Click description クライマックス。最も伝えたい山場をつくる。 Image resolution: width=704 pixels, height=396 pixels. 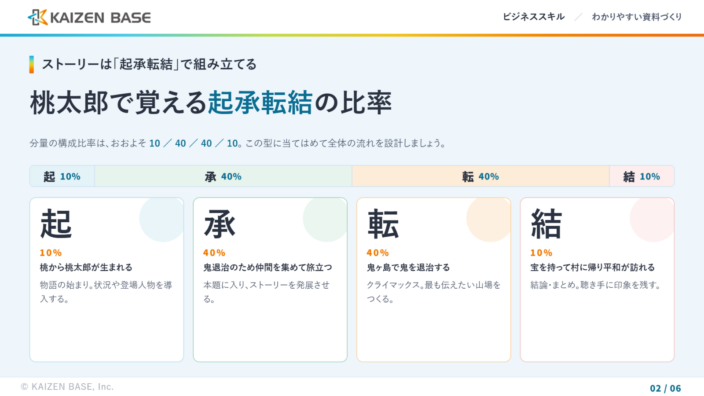click(434, 292)
